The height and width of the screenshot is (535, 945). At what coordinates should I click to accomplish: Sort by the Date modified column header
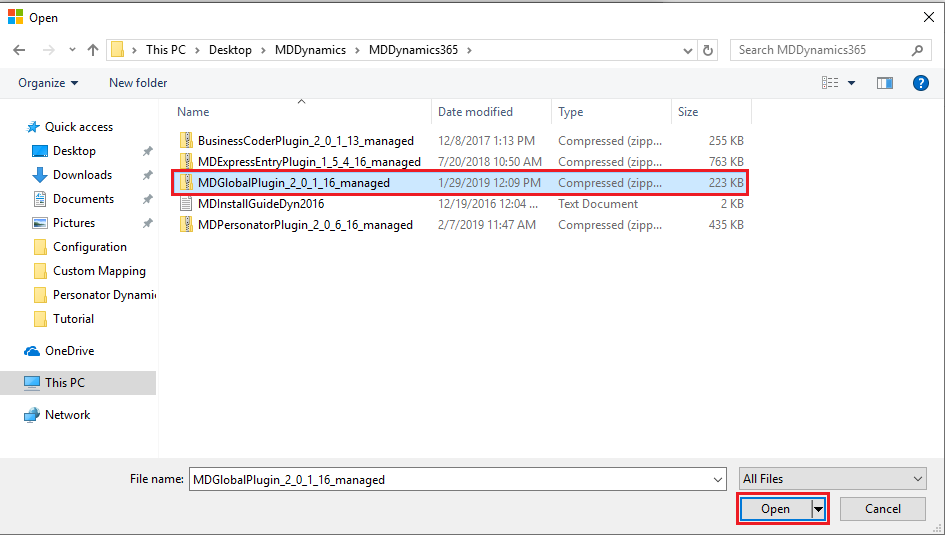pyautogui.click(x=475, y=112)
